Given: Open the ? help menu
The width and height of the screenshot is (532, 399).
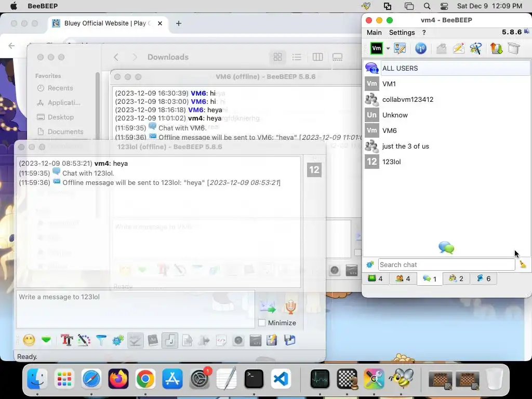Looking at the screenshot, I should point(424,33).
